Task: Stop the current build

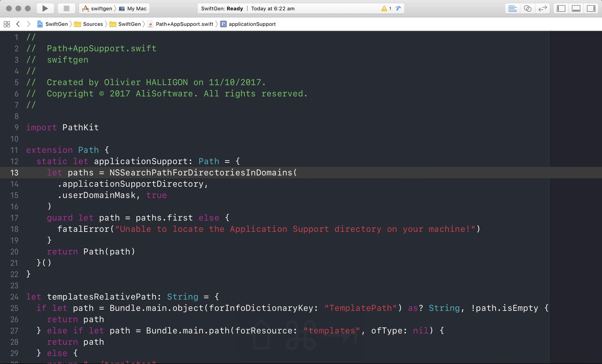Action: click(66, 8)
